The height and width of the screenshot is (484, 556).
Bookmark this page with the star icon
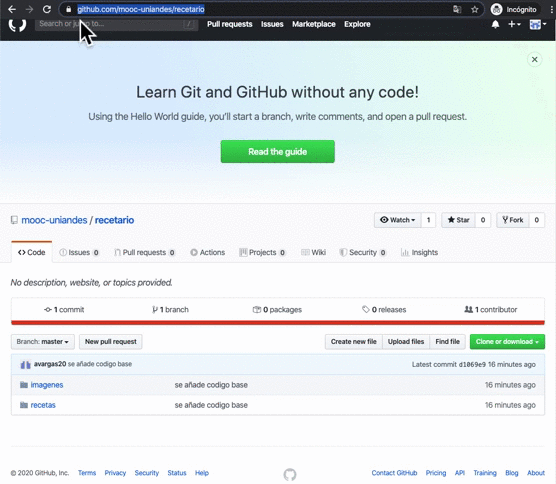click(x=474, y=10)
